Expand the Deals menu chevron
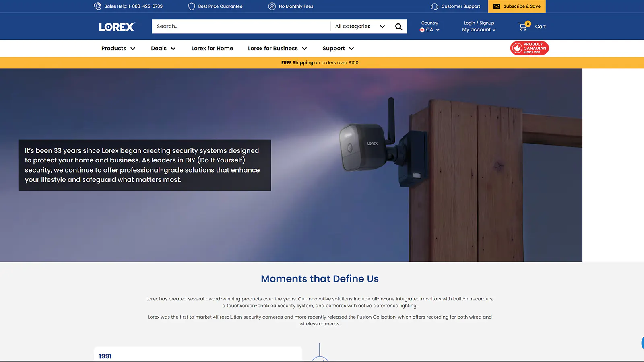The image size is (644, 362). click(x=173, y=49)
